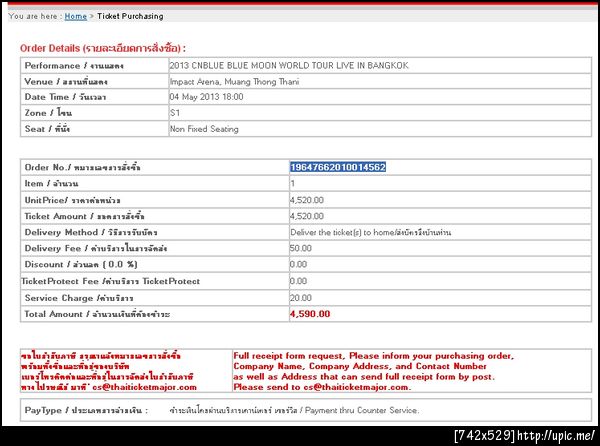Click cs@thaiticketmajor.com in the English receipt note
This screenshot has width=600, height=446.
(x=356, y=387)
